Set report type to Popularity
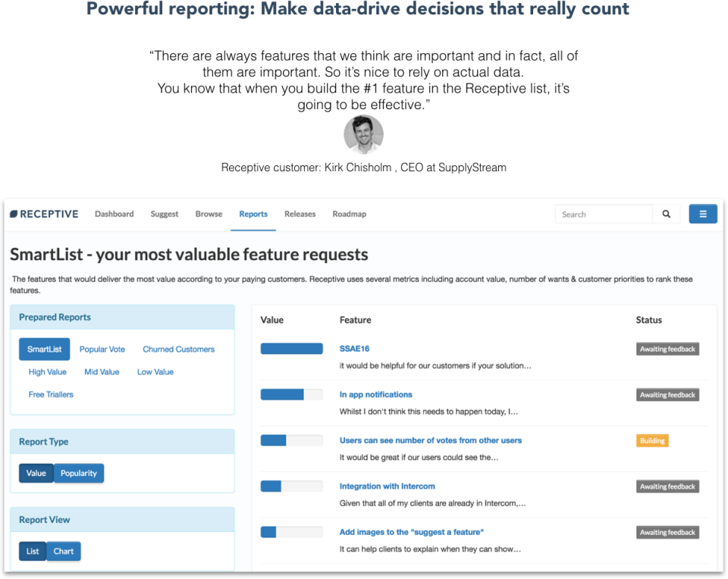Viewport: 728px width, 579px height. point(79,473)
